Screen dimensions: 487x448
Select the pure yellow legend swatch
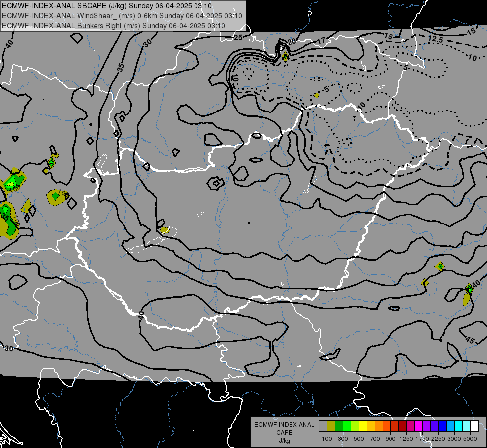363,426
